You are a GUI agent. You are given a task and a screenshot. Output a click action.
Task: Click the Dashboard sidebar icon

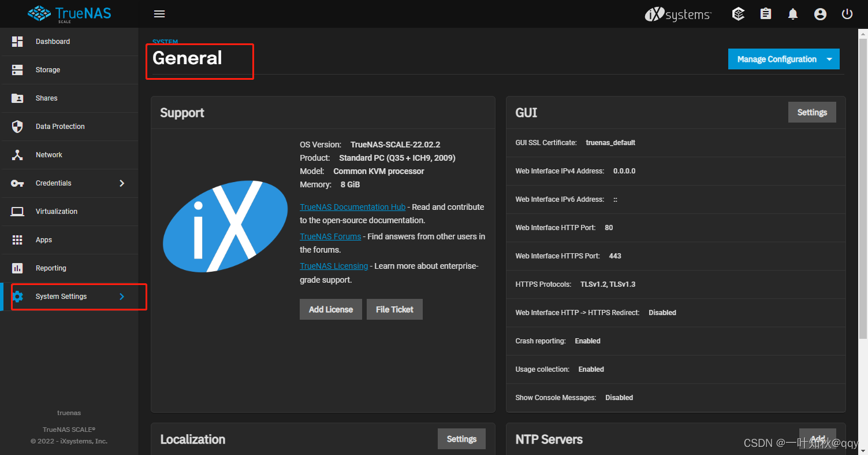(x=17, y=42)
